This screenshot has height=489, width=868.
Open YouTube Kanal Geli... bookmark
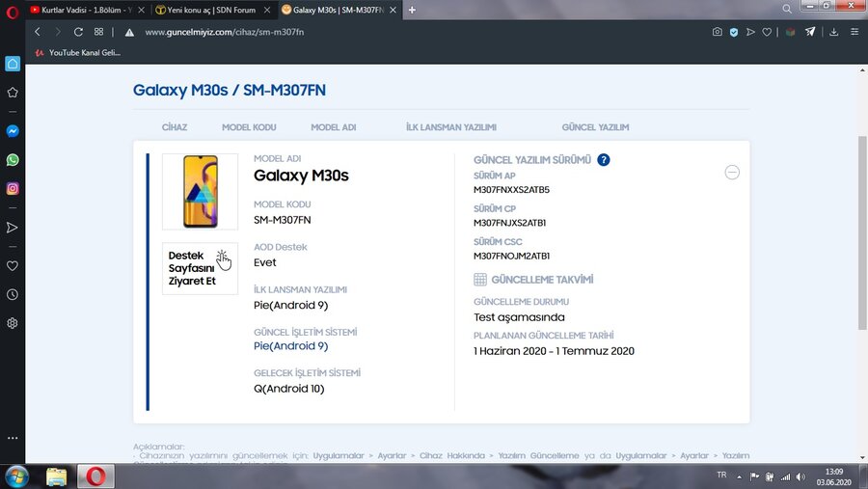click(x=77, y=53)
